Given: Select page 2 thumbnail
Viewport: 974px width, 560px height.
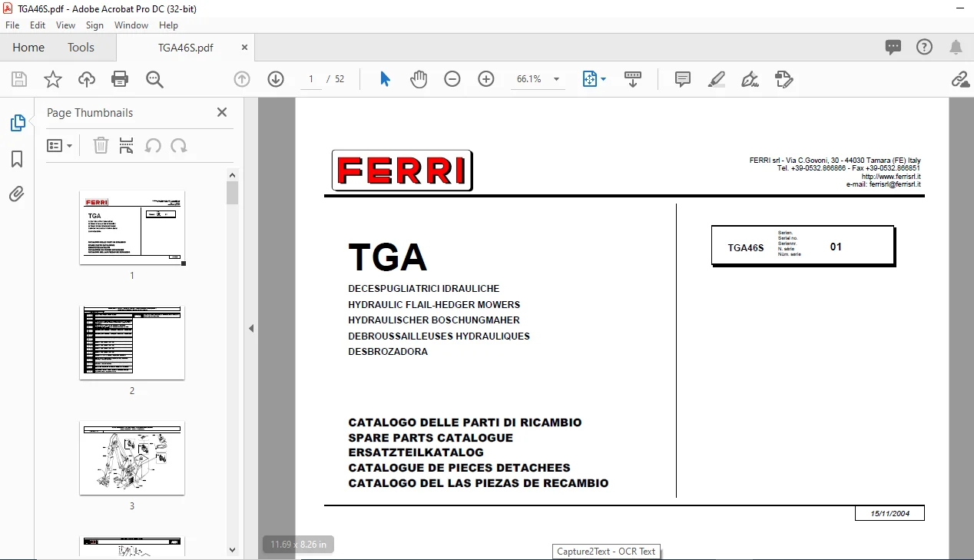Looking at the screenshot, I should [x=132, y=343].
